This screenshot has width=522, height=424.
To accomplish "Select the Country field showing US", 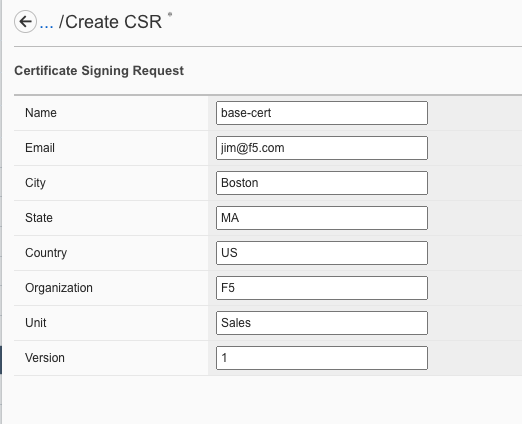I will (322, 253).
